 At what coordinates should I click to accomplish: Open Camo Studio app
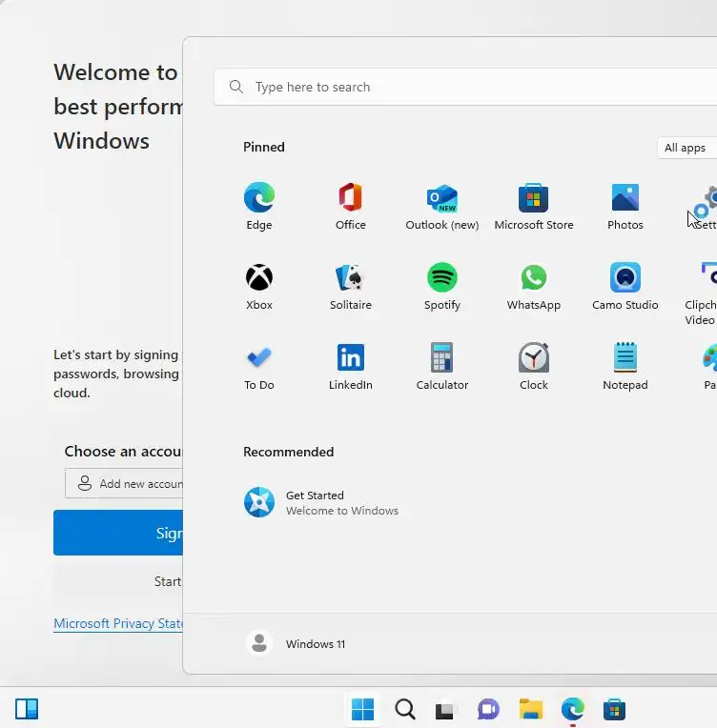[625, 287]
